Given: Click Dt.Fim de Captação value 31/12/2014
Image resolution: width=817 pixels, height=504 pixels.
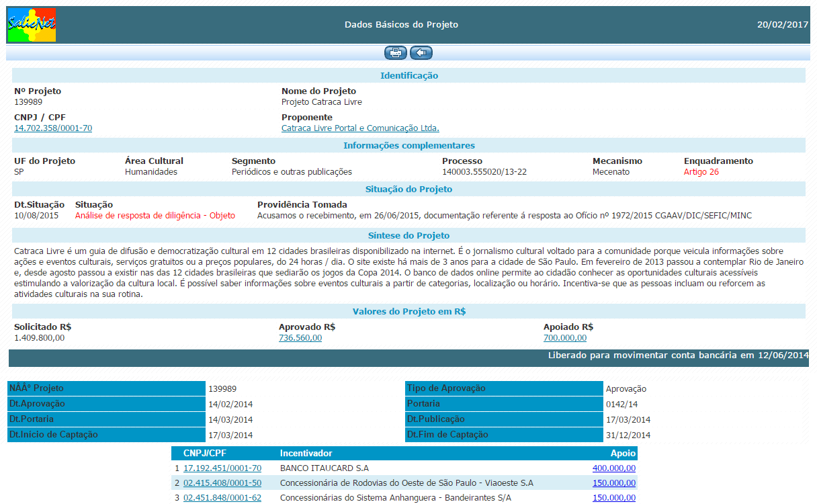Looking at the screenshot, I should point(628,435).
